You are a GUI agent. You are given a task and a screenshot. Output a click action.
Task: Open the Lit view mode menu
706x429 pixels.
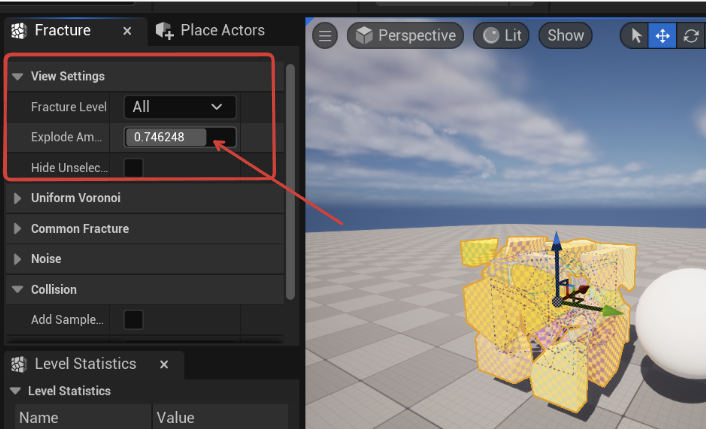[x=501, y=36]
